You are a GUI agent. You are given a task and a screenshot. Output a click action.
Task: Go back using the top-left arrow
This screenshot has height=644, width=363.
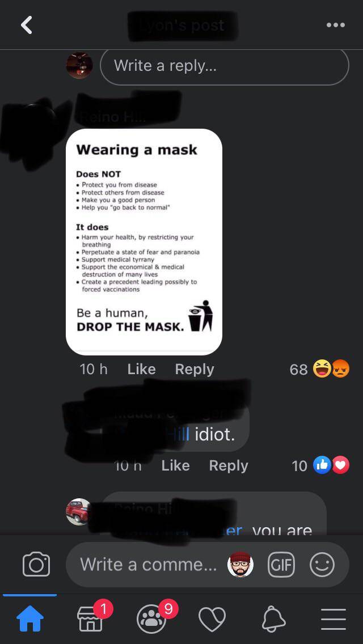click(26, 25)
